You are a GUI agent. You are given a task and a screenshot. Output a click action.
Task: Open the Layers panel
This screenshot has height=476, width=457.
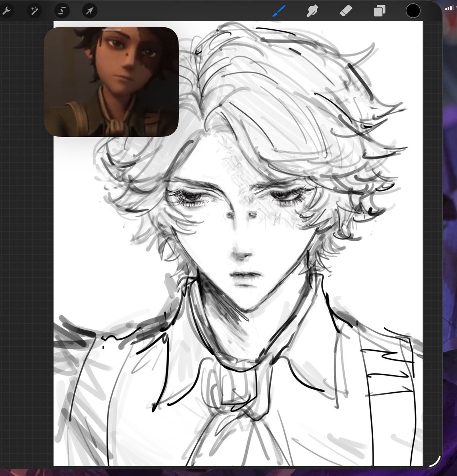[379, 11]
